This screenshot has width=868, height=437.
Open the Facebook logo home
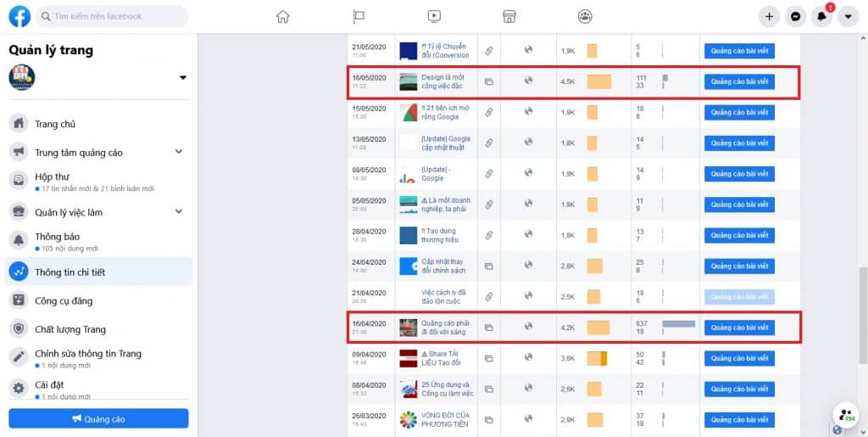click(19, 17)
